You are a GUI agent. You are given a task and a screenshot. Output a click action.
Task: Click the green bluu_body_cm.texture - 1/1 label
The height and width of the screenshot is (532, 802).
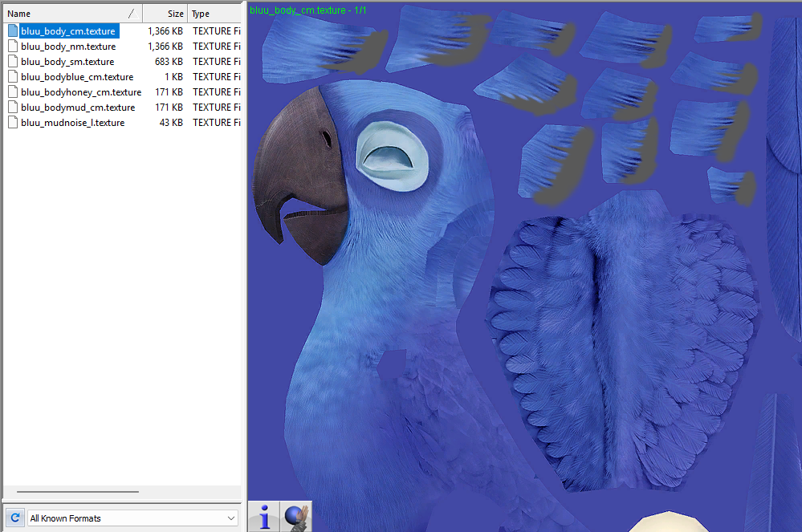coord(308,10)
